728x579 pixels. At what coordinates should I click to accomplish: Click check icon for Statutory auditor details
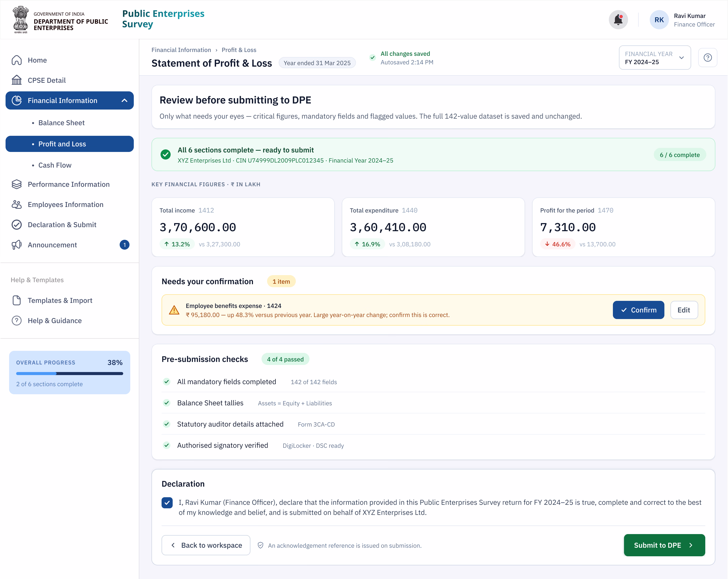pos(166,424)
